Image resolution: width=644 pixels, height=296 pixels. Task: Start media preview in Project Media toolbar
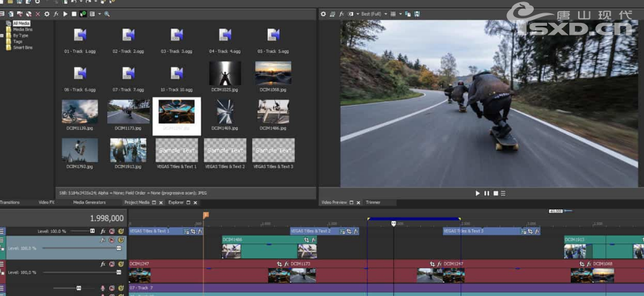[65, 14]
